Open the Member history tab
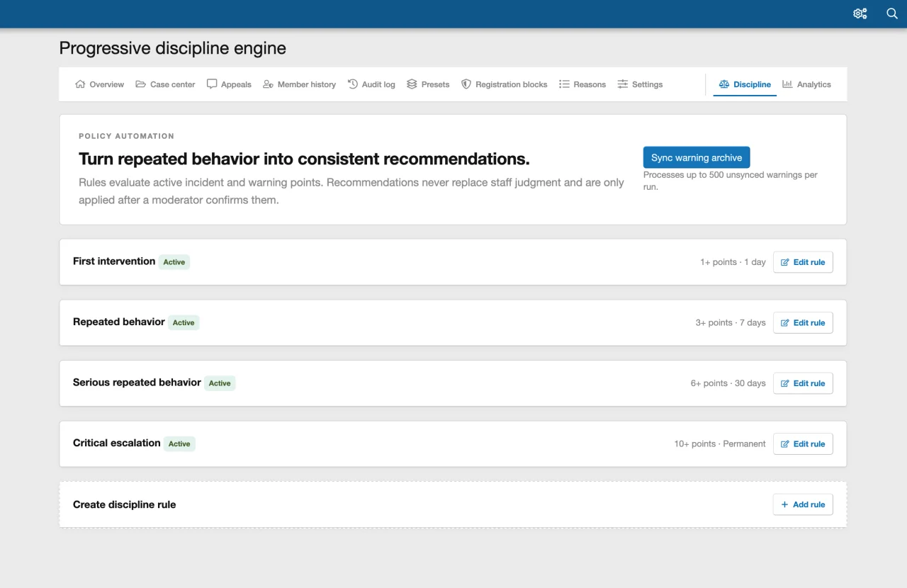Image resolution: width=907 pixels, height=588 pixels. click(x=299, y=84)
